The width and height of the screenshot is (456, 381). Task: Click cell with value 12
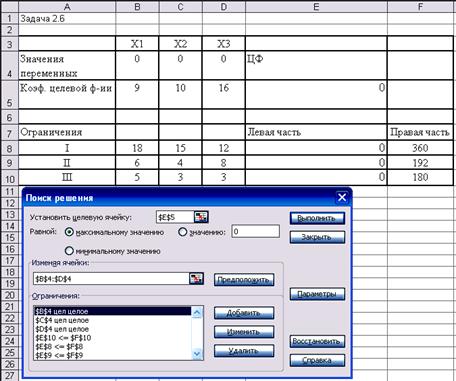point(224,148)
